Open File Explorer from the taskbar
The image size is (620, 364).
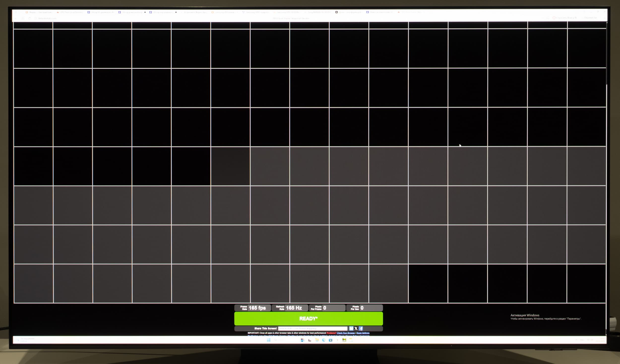(x=317, y=340)
